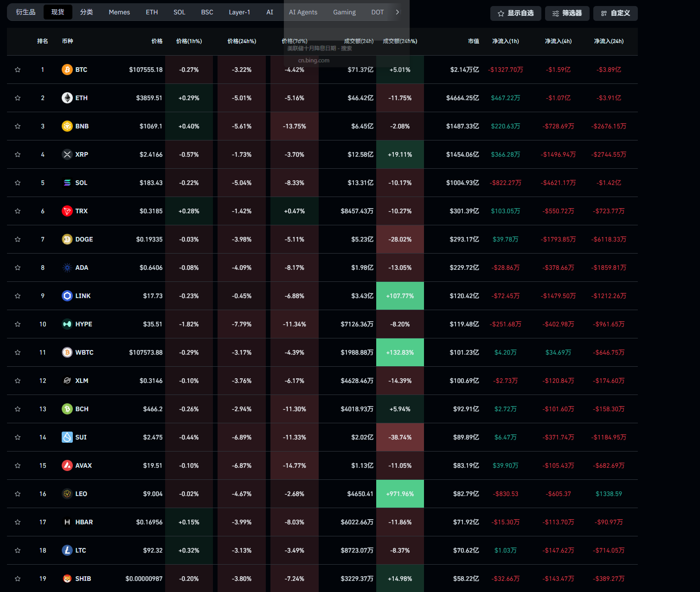Sort by 排名 column header
Image resolution: width=700 pixels, height=592 pixels.
coord(43,41)
